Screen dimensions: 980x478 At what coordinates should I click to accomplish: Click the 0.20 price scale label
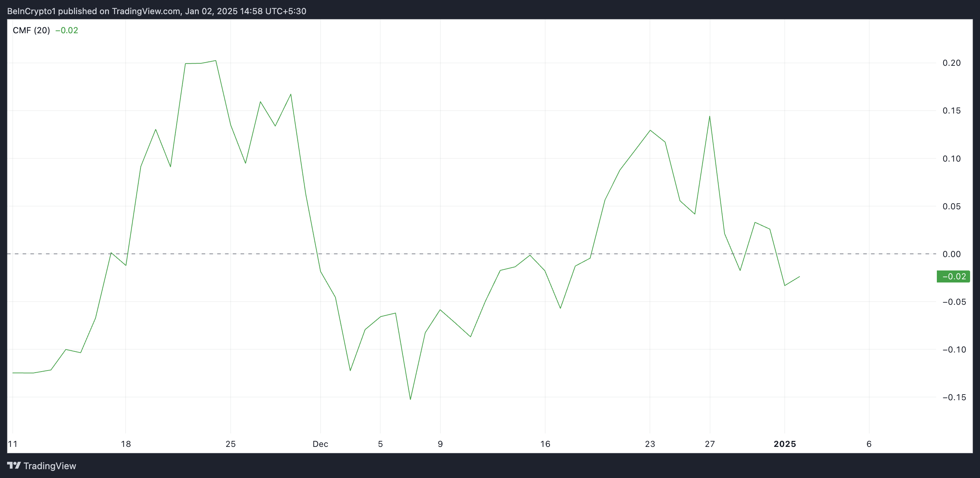click(951, 63)
